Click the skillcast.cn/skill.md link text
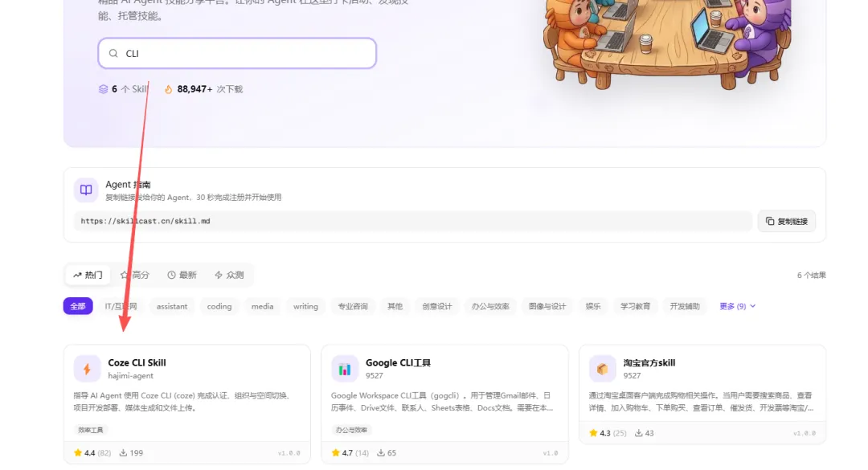 pyautogui.click(x=145, y=221)
